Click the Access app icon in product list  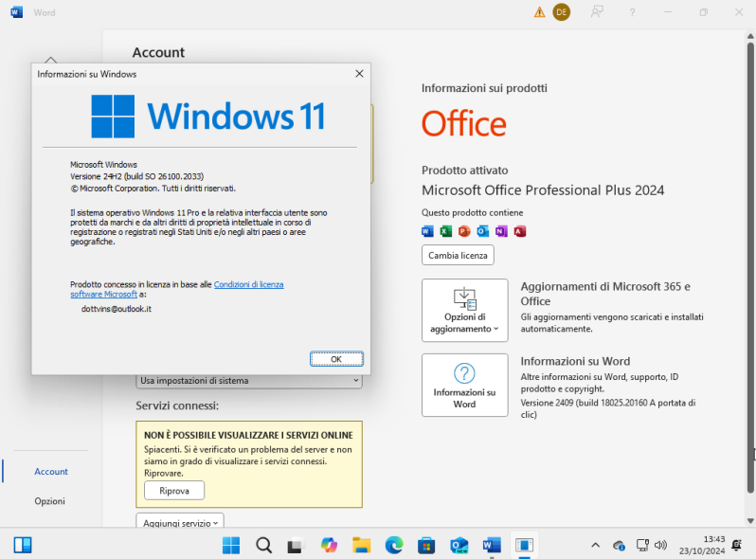click(520, 231)
